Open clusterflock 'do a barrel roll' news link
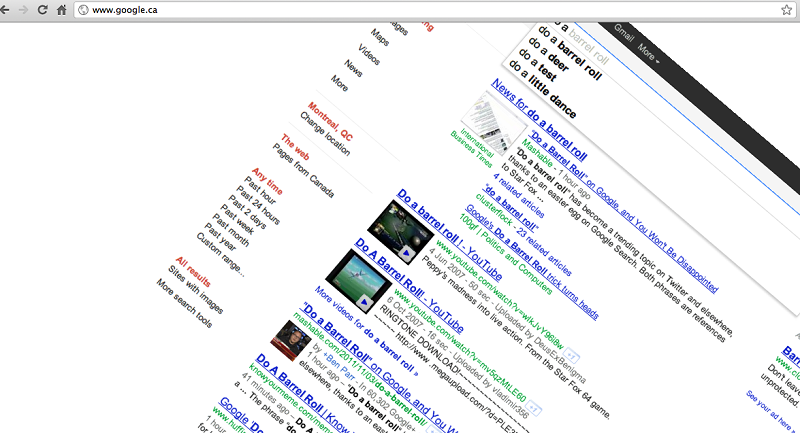Image resolution: width=800 pixels, height=433 pixels. pyautogui.click(x=509, y=208)
